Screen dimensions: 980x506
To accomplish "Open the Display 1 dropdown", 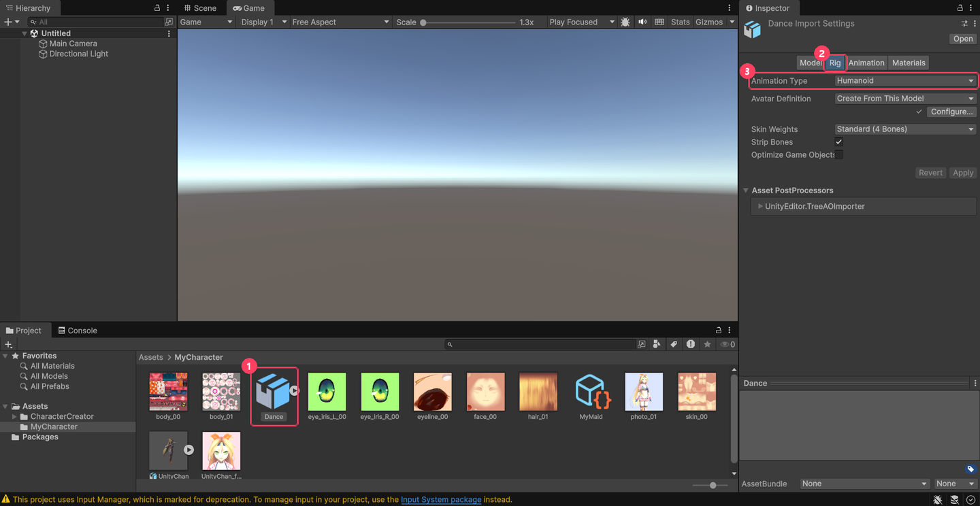I will click(263, 22).
